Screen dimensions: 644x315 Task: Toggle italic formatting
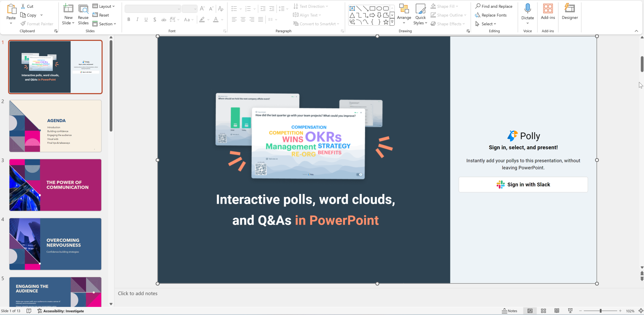coord(137,19)
